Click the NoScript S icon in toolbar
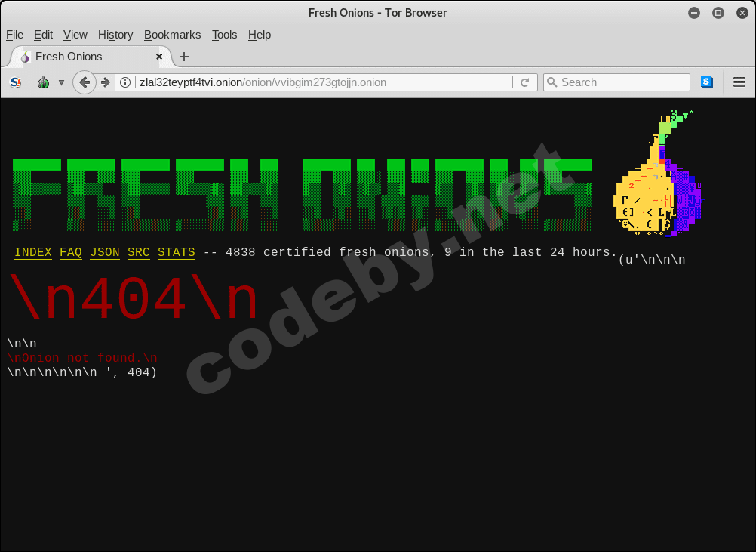Image resolution: width=756 pixels, height=552 pixels. [x=16, y=82]
